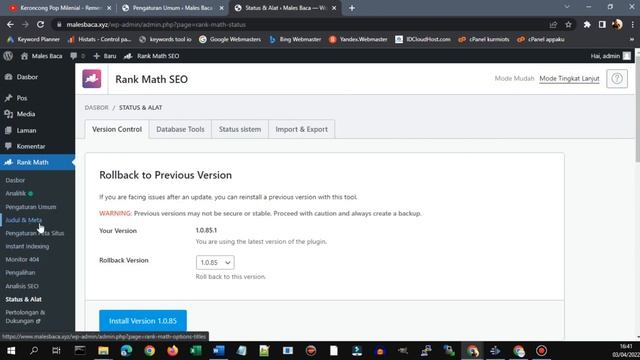The height and width of the screenshot is (360, 640).
Task: Switch to the Version Control tab
Action: coord(117,129)
